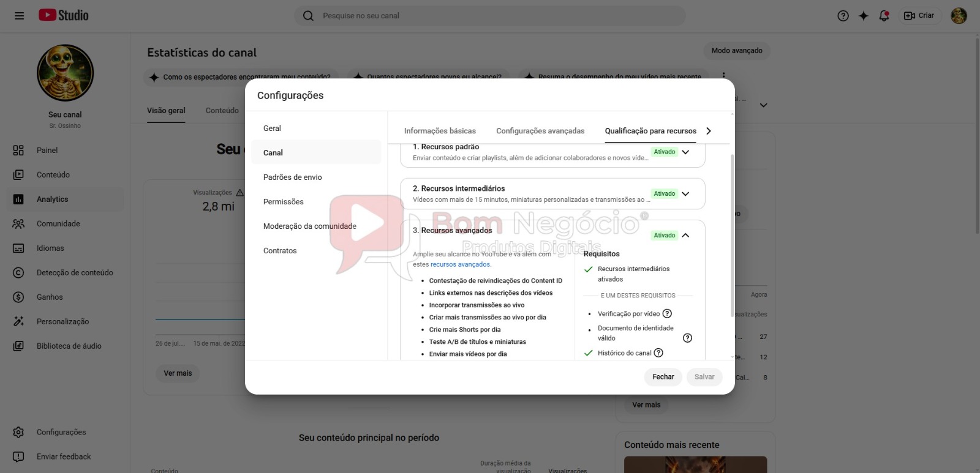Click the search field Pesquise no seu canal
Image resolution: width=980 pixels, height=473 pixels.
pos(490,16)
